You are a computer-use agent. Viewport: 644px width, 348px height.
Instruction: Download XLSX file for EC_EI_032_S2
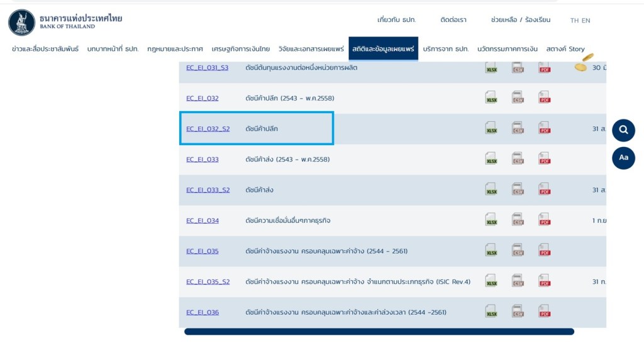coord(491,128)
